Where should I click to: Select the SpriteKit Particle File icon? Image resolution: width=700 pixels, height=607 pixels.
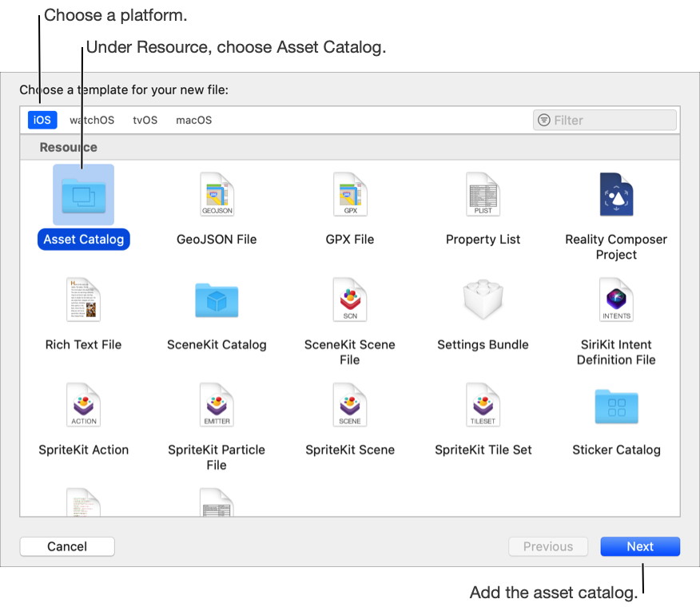(217, 405)
